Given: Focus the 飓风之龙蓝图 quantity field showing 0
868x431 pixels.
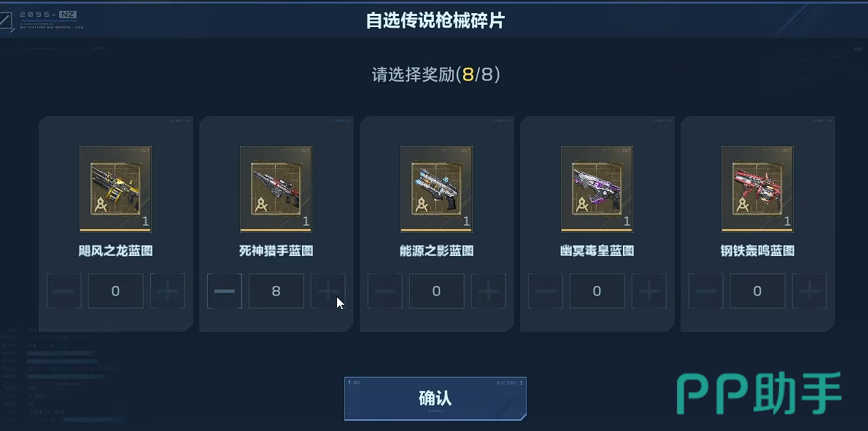Looking at the screenshot, I should 116,291.
